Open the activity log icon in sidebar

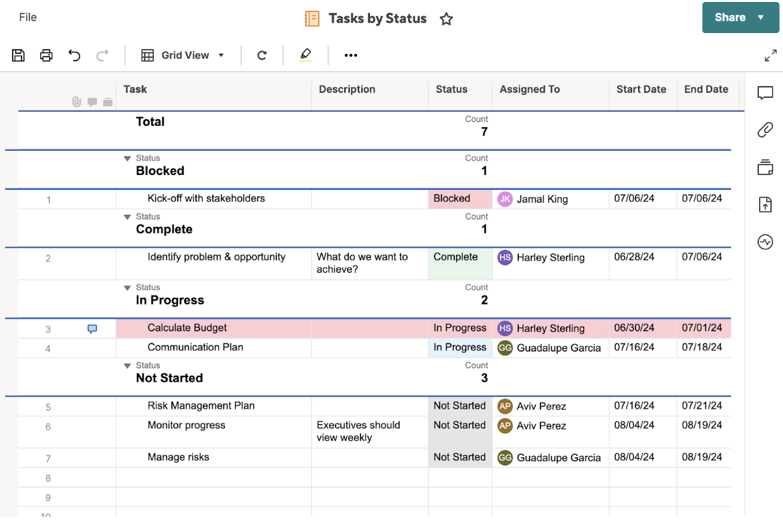tap(765, 242)
